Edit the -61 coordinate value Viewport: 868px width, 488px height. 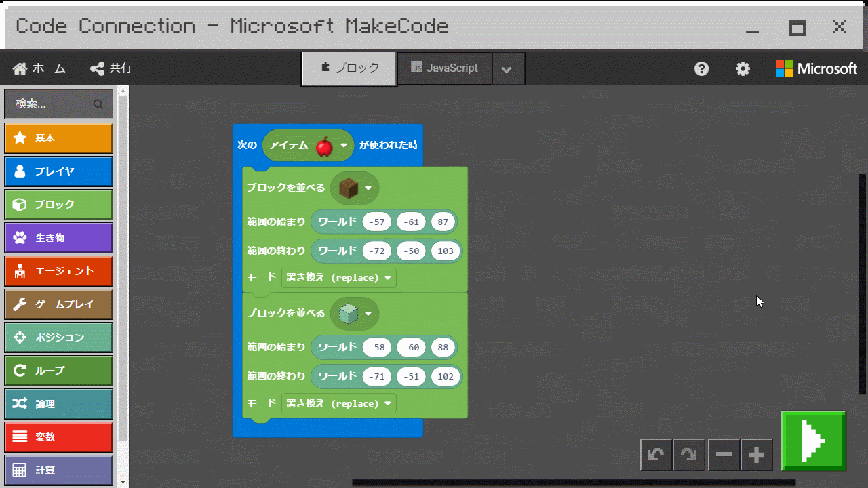[412, 222]
